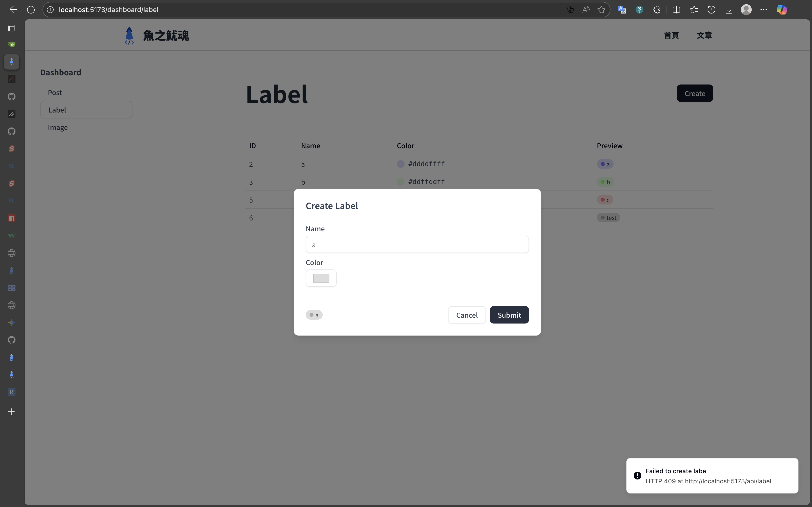Viewport: 812px width, 507px height.
Task: Click the browser refresh icon
Action: click(31, 10)
